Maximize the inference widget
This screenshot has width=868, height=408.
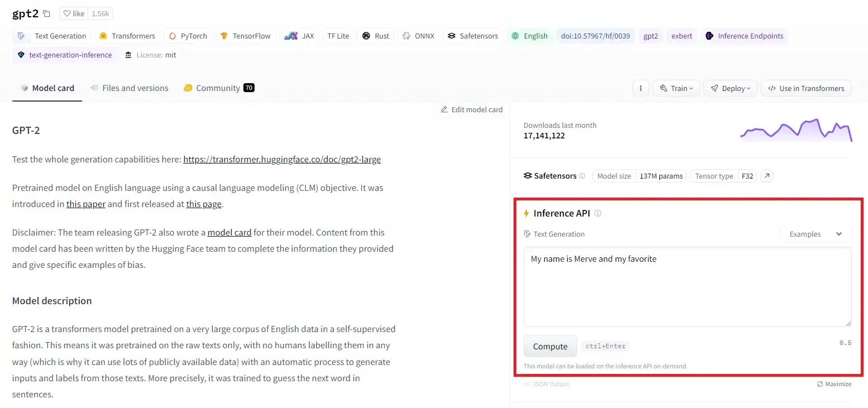tap(834, 384)
